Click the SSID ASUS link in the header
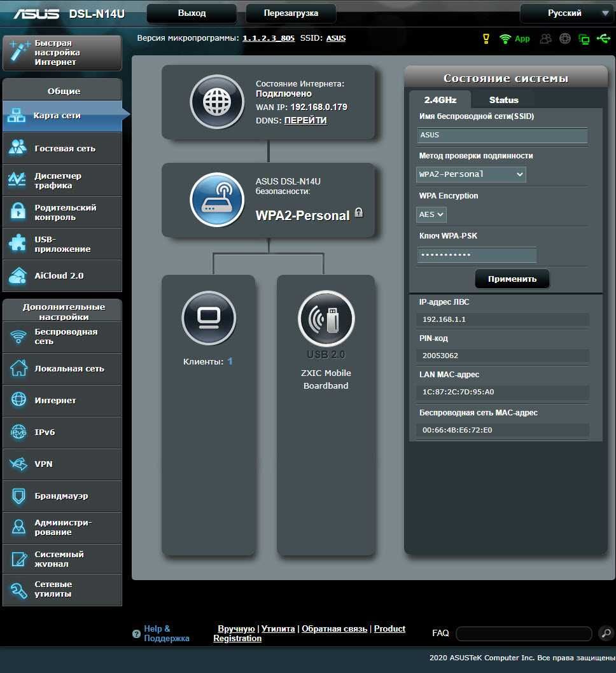The width and height of the screenshot is (616, 673). 336,38
